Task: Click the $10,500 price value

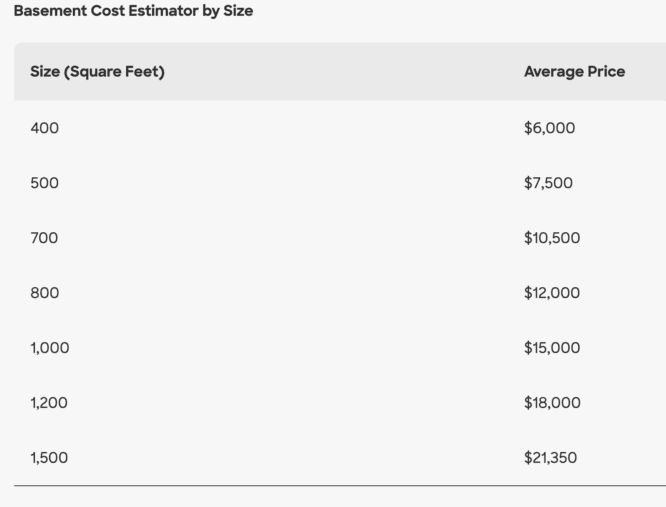Action: pyautogui.click(x=552, y=238)
